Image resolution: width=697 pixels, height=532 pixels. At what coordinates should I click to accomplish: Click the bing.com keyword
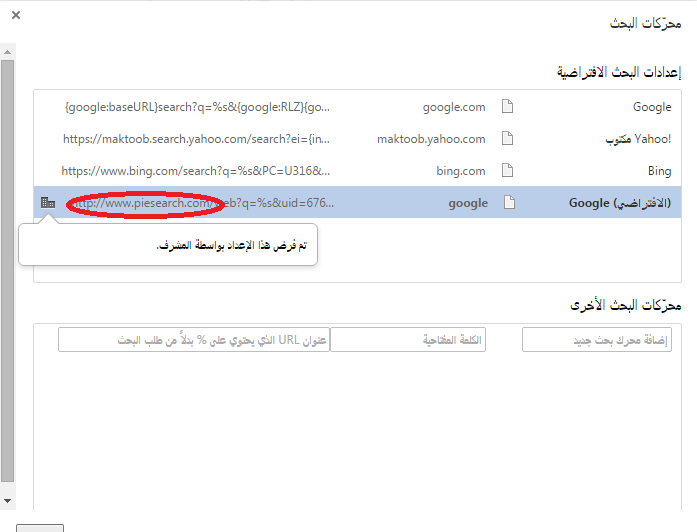click(x=461, y=171)
